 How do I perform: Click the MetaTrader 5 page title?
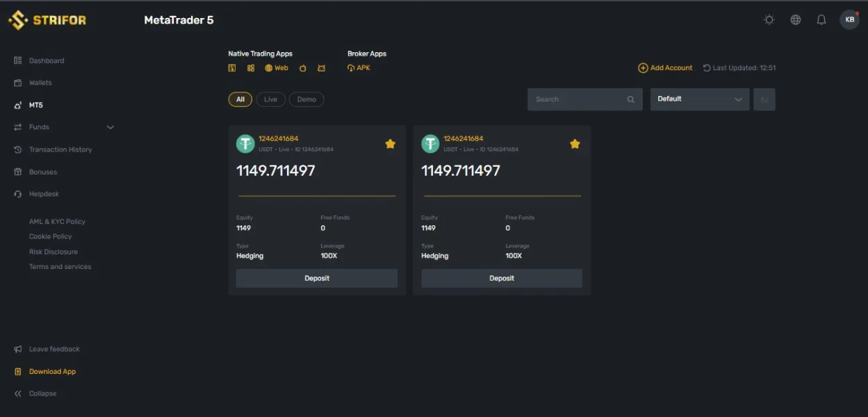(179, 20)
